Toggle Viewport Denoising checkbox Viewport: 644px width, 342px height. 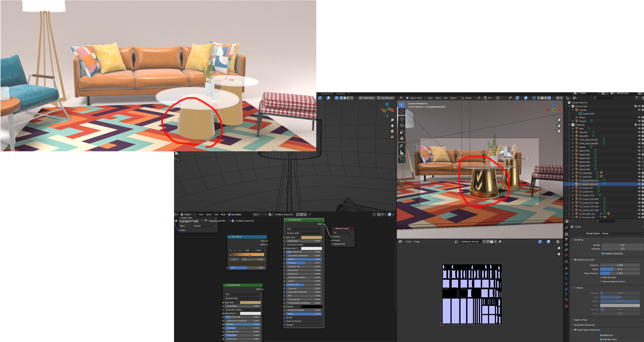[603, 254]
